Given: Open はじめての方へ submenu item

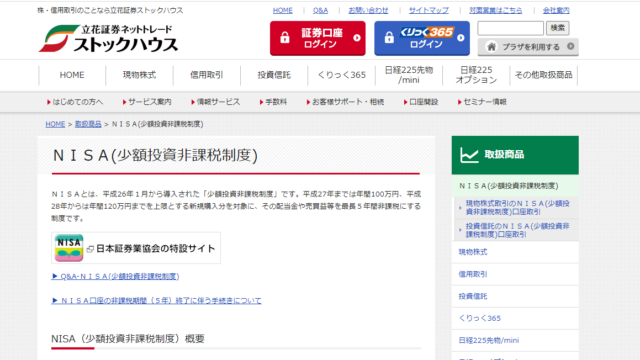Looking at the screenshot, I should coord(75,102).
